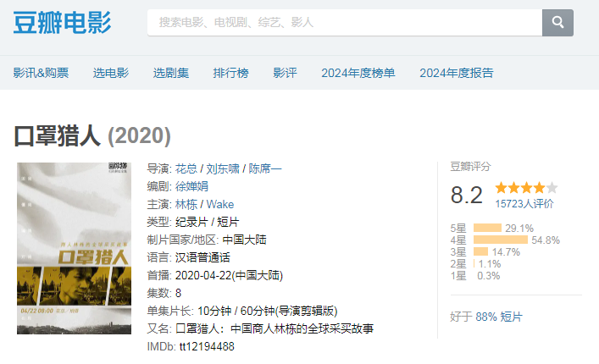Click screenwriter link 徐婵娟
This screenshot has height=364, width=599.
click(x=191, y=186)
